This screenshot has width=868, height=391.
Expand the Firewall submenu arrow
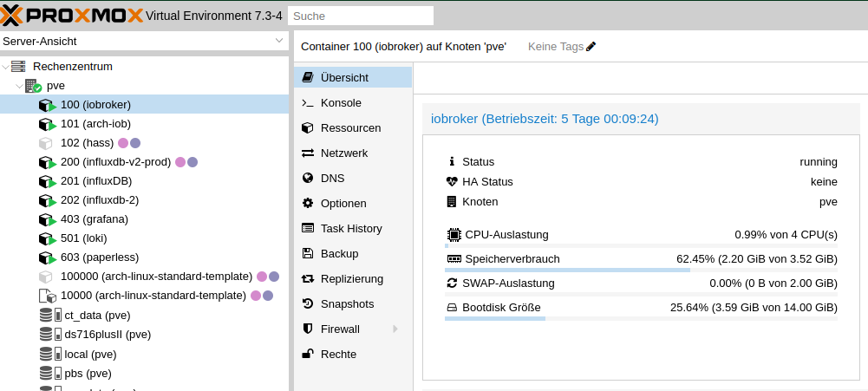tap(395, 329)
